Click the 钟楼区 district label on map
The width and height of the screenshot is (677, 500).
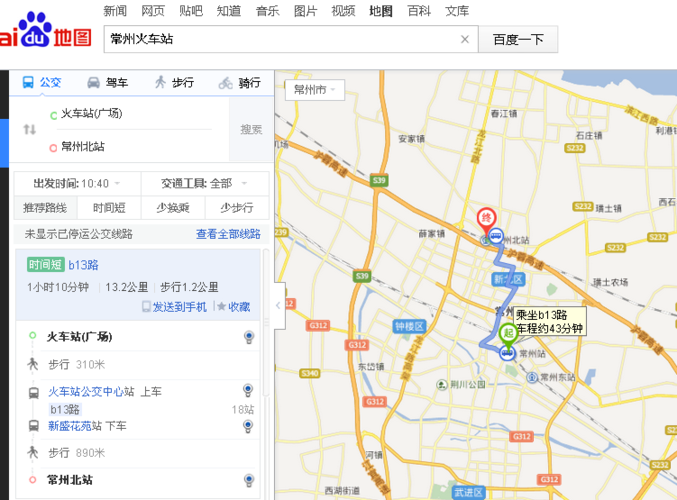pos(409,327)
